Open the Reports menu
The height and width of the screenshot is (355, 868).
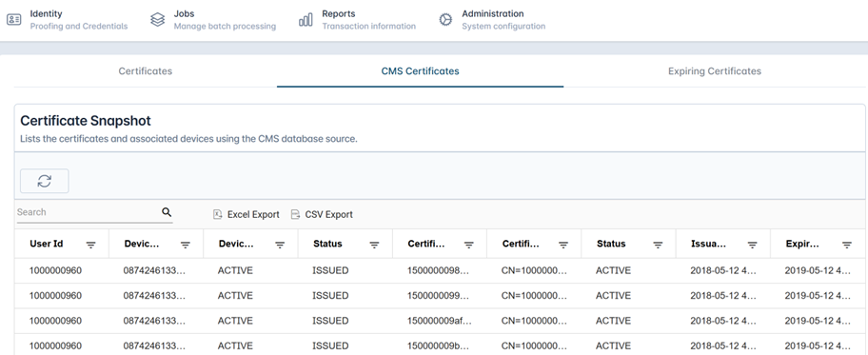pyautogui.click(x=358, y=20)
